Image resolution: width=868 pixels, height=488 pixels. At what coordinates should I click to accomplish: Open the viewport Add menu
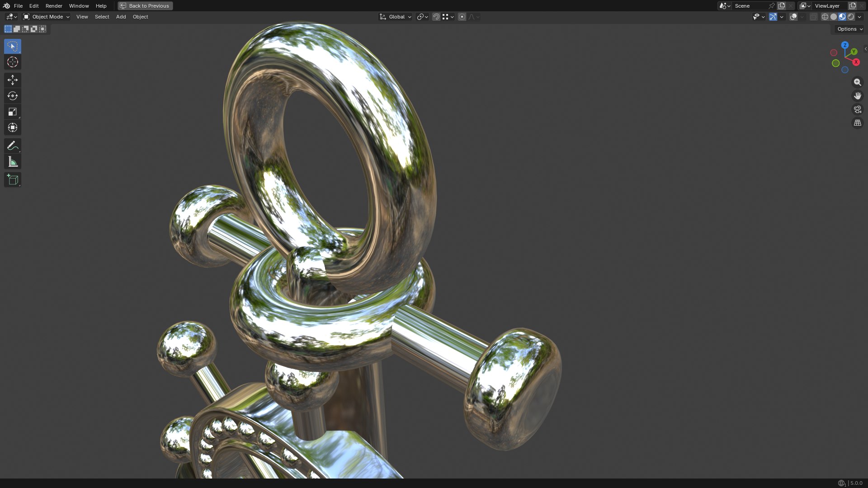(121, 17)
